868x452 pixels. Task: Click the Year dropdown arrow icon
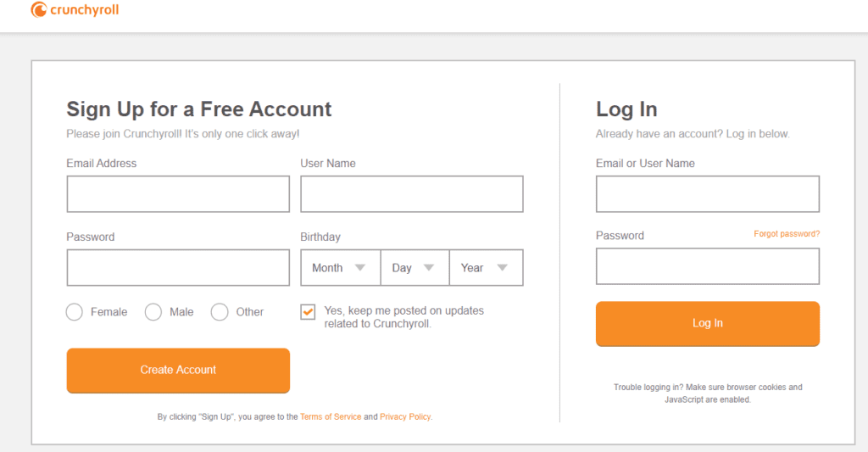coord(502,267)
